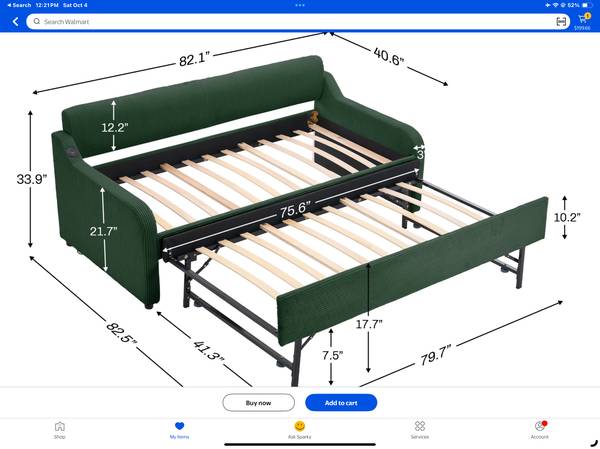Screen dimensions: 600x449
Task: Open the shopping cart icon
Action: (x=583, y=18)
